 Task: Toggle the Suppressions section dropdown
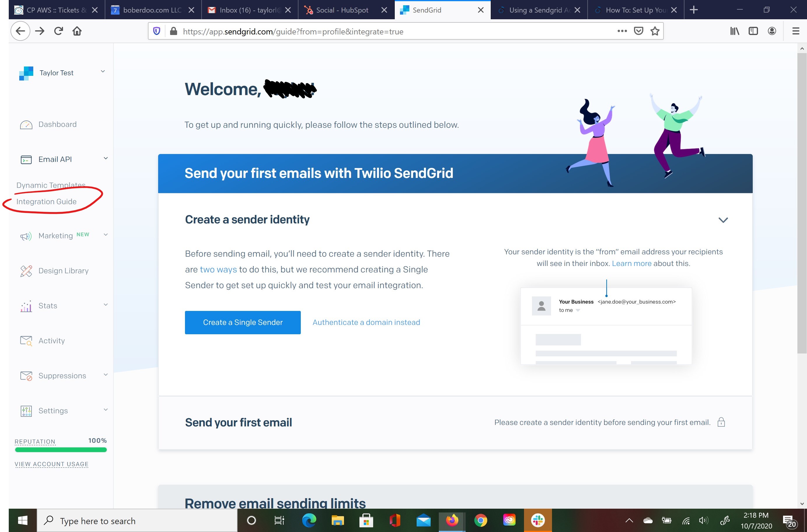[104, 375]
